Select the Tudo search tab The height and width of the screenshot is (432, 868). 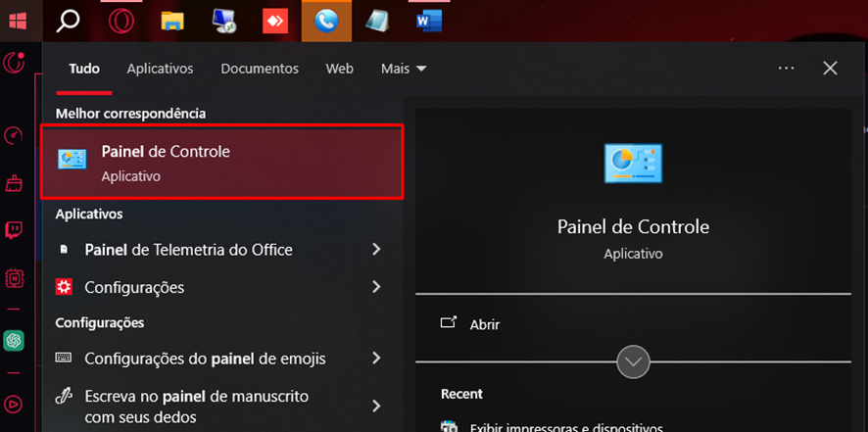point(84,69)
